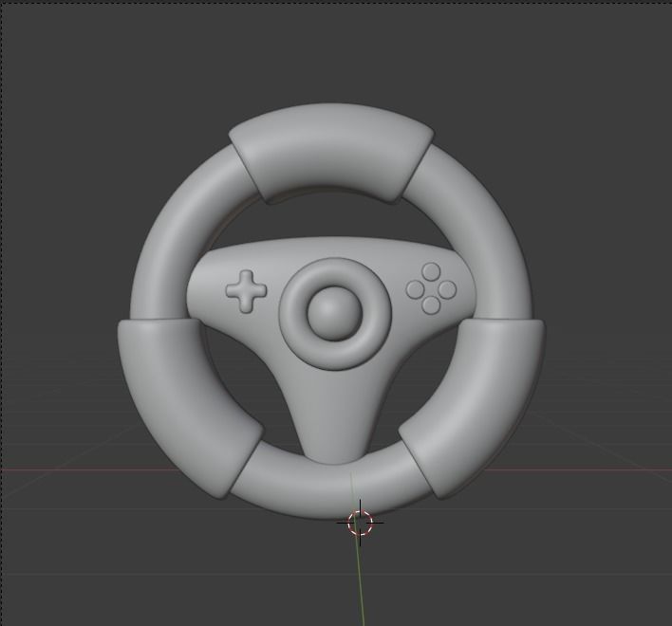Click the right button of the four-button cluster
The height and width of the screenshot is (626, 672).
(x=447, y=289)
